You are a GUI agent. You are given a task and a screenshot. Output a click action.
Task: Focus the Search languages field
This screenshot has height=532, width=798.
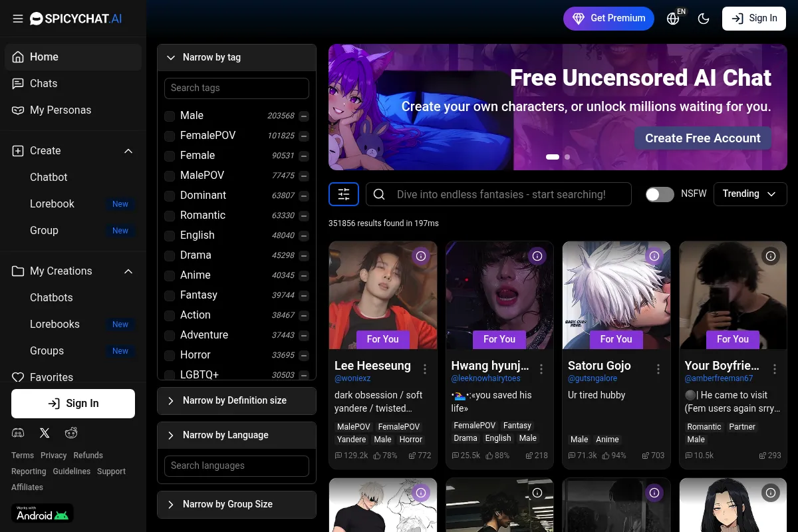[x=237, y=466]
